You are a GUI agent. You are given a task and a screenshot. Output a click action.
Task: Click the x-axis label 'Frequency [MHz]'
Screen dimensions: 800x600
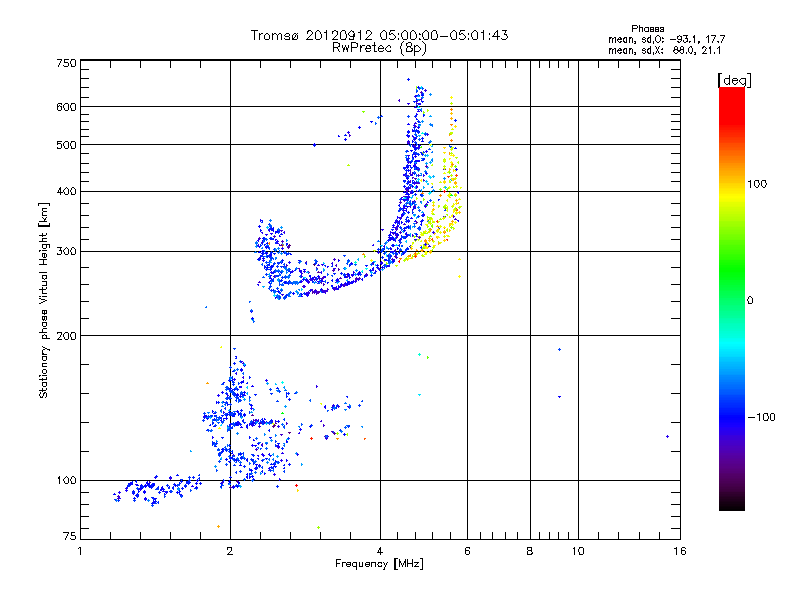click(x=379, y=564)
